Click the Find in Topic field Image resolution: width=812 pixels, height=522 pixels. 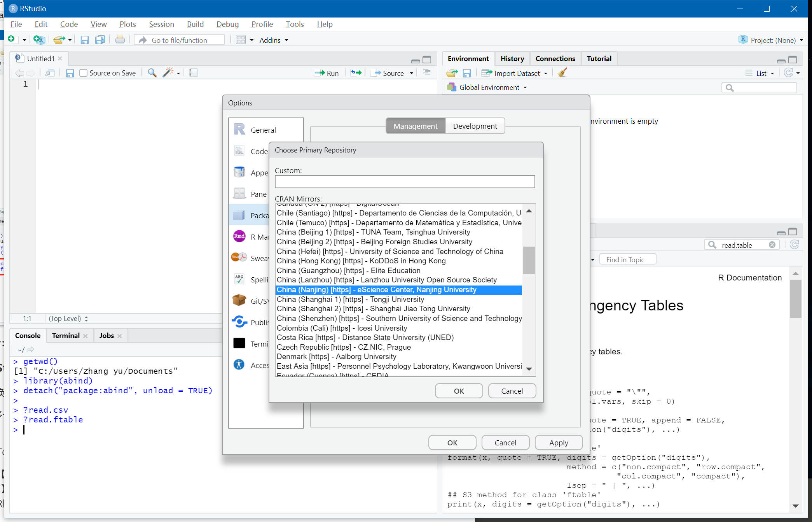tap(627, 259)
